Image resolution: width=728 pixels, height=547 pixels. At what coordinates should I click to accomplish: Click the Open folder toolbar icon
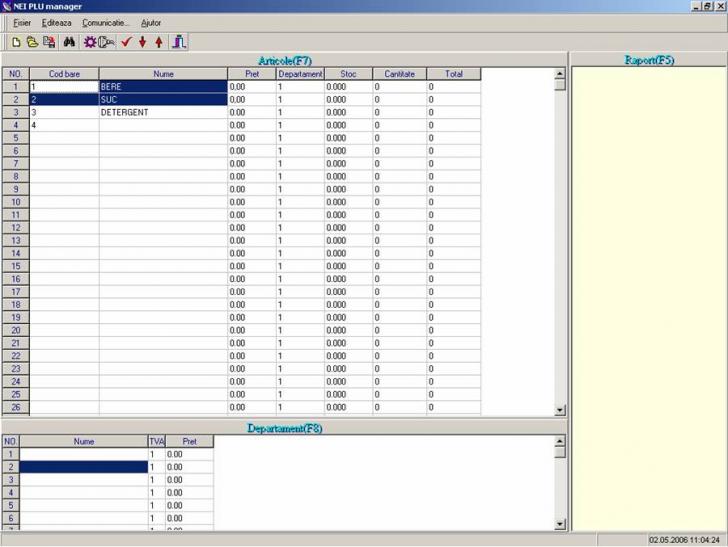32,42
